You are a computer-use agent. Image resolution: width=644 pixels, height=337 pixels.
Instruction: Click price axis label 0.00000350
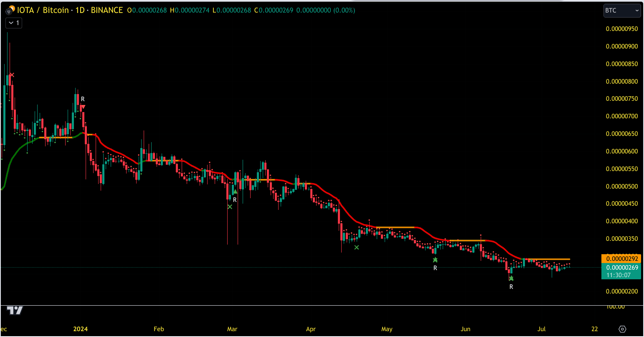pos(622,239)
